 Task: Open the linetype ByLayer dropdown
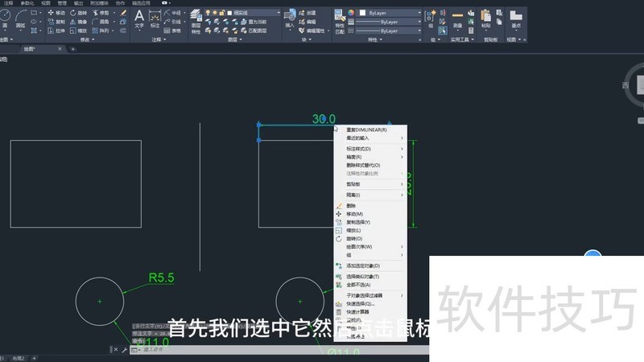click(x=389, y=31)
